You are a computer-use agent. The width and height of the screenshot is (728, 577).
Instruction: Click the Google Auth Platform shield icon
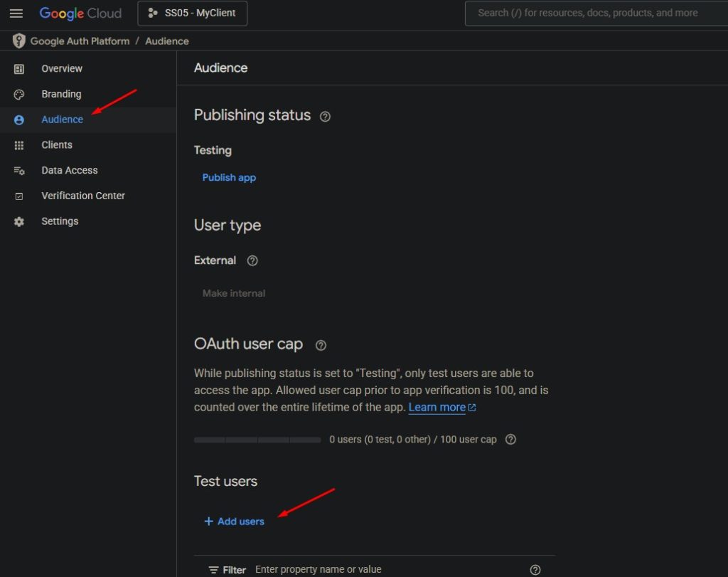(x=19, y=41)
